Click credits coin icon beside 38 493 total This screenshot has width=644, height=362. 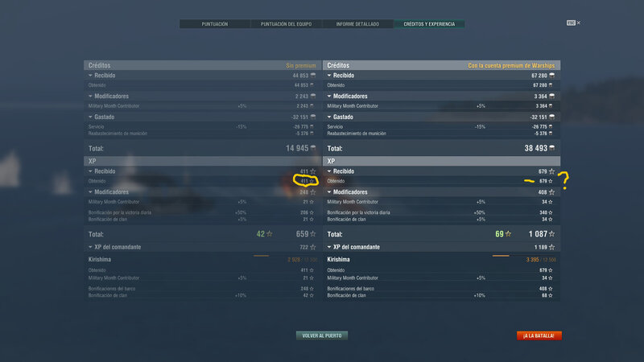coord(552,148)
